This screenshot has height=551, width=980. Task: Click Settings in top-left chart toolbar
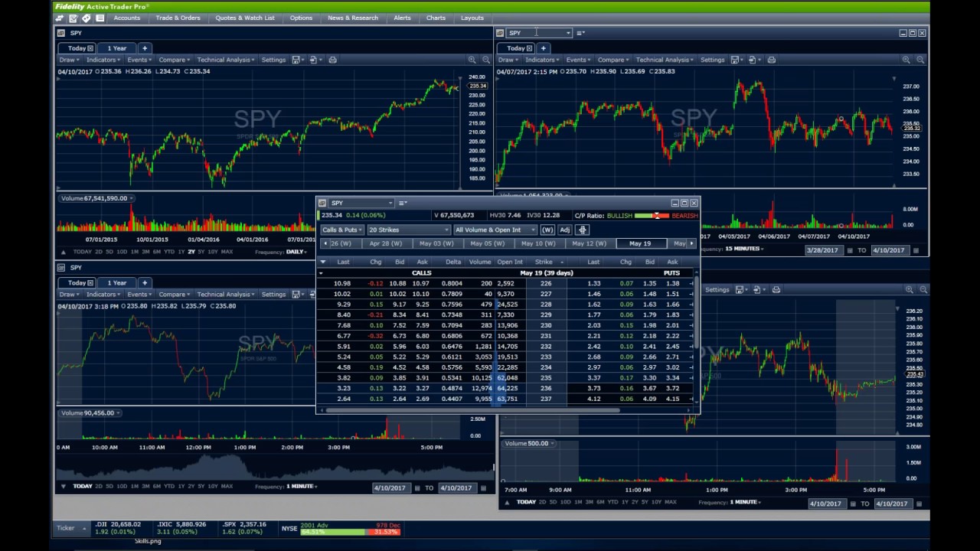(x=273, y=60)
